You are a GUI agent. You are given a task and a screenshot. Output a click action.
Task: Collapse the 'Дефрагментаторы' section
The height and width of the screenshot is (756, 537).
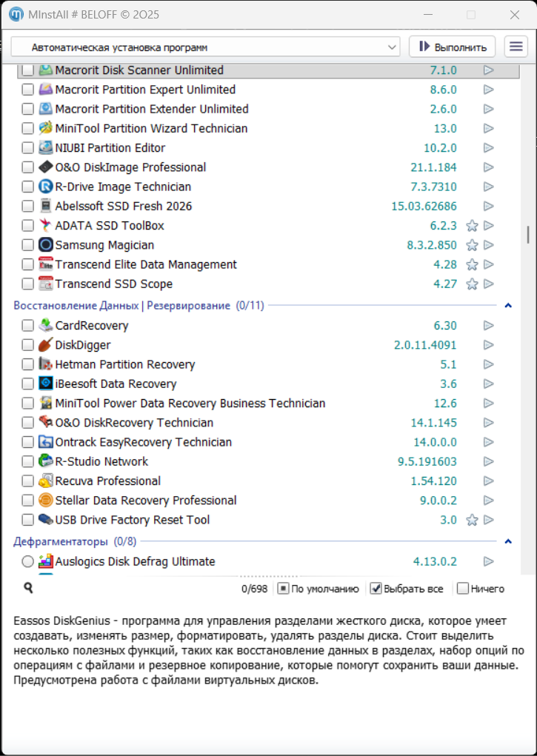pyautogui.click(x=508, y=542)
